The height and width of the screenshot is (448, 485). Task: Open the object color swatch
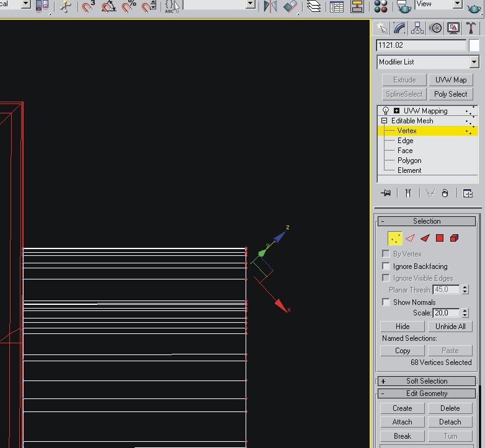point(474,45)
